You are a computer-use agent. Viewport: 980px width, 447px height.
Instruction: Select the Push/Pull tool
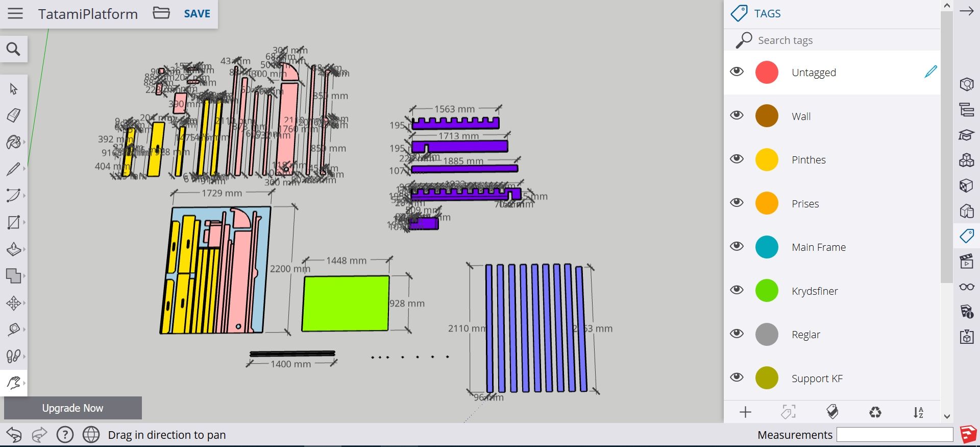click(x=13, y=249)
